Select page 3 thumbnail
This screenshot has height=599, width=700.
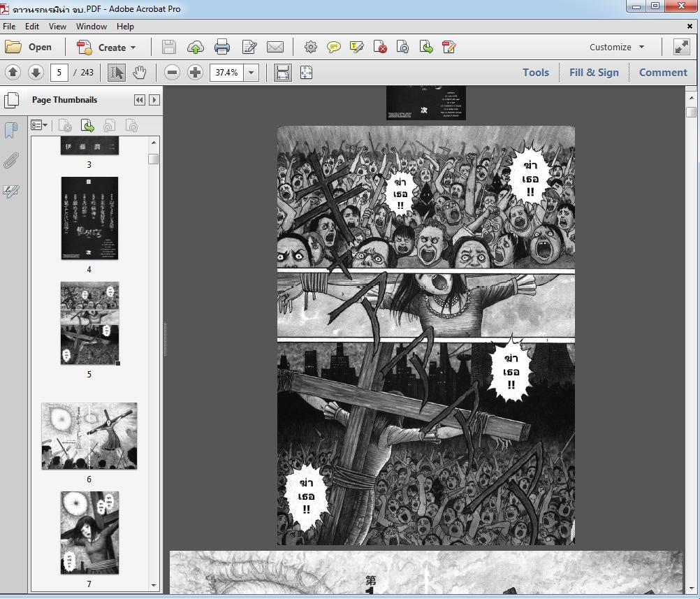[89, 145]
